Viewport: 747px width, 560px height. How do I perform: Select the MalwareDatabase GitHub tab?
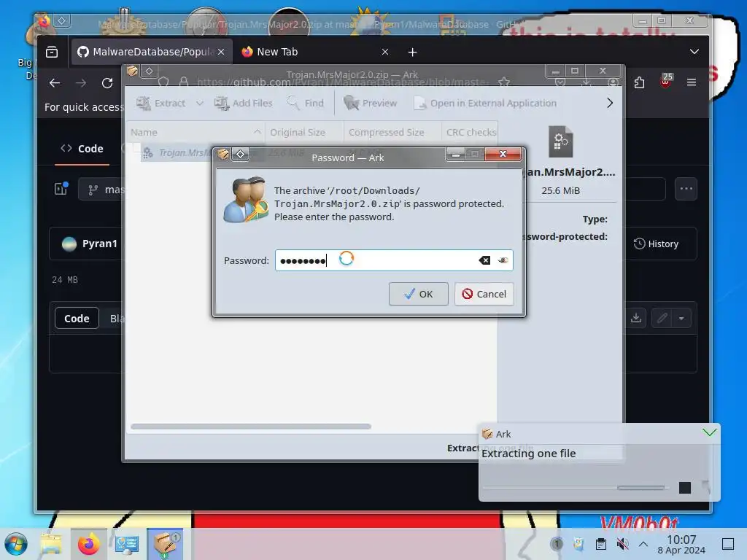(146, 52)
